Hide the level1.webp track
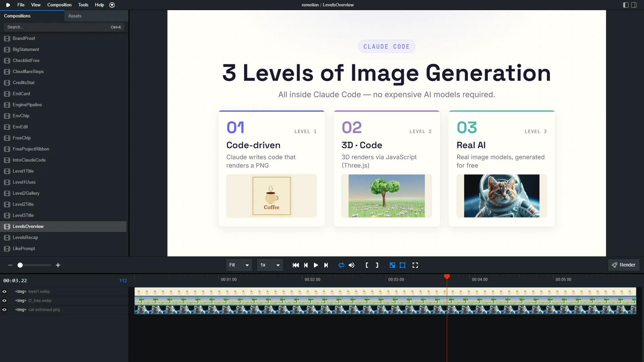Viewport: 644px width, 362px height. click(4, 292)
